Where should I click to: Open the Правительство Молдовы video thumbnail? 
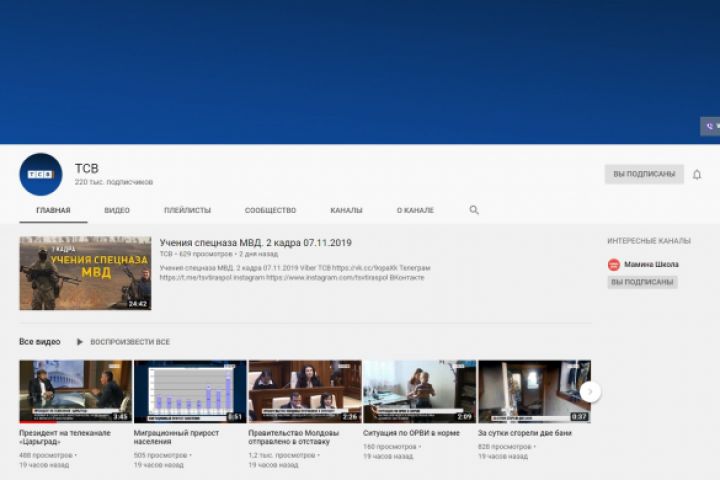[305, 391]
